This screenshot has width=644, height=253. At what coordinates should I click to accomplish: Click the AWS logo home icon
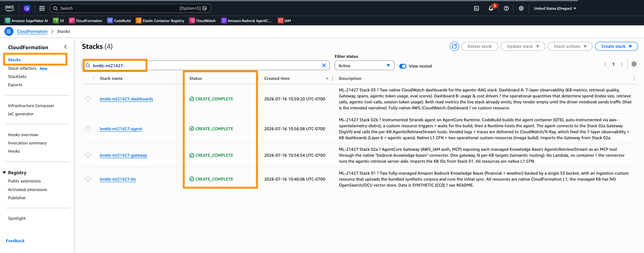pos(9,8)
